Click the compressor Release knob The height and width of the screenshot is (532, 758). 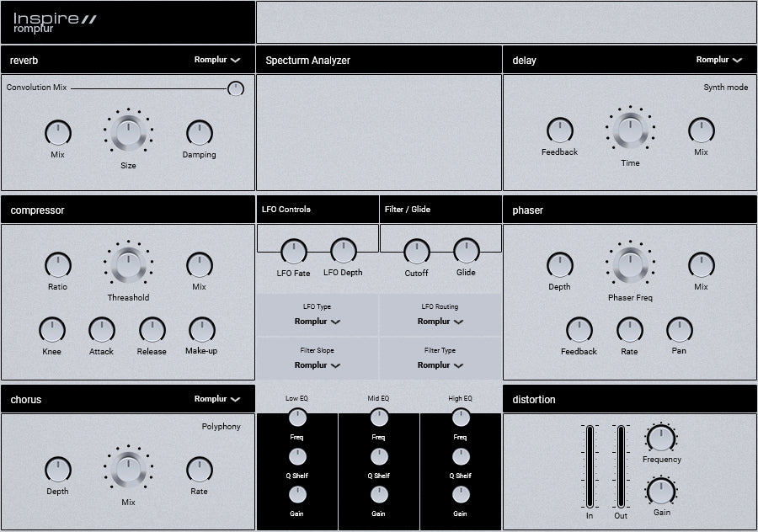tap(152, 330)
